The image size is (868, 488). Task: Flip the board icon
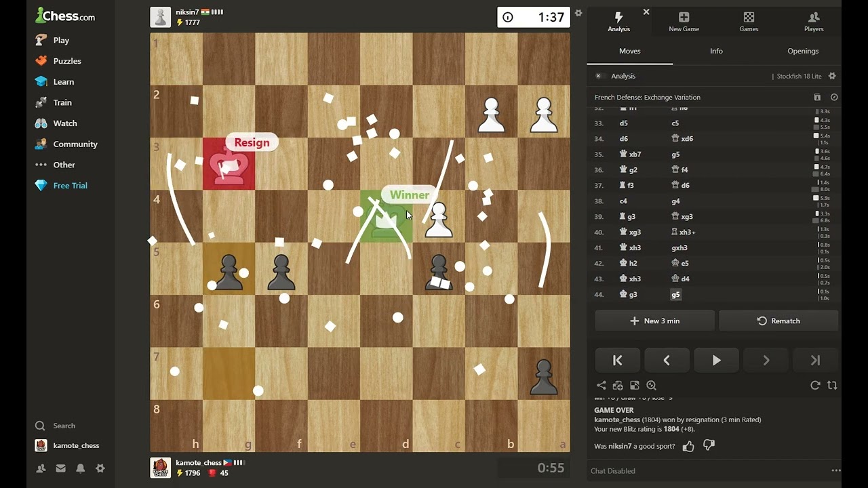click(832, 386)
